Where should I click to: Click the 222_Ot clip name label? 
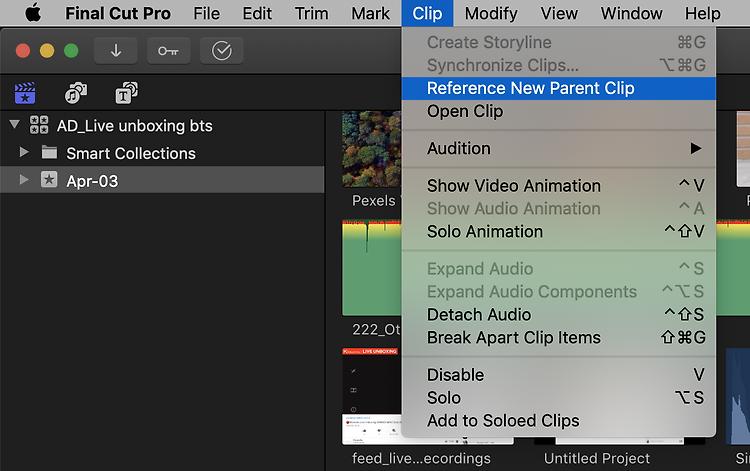pyautogui.click(x=376, y=329)
